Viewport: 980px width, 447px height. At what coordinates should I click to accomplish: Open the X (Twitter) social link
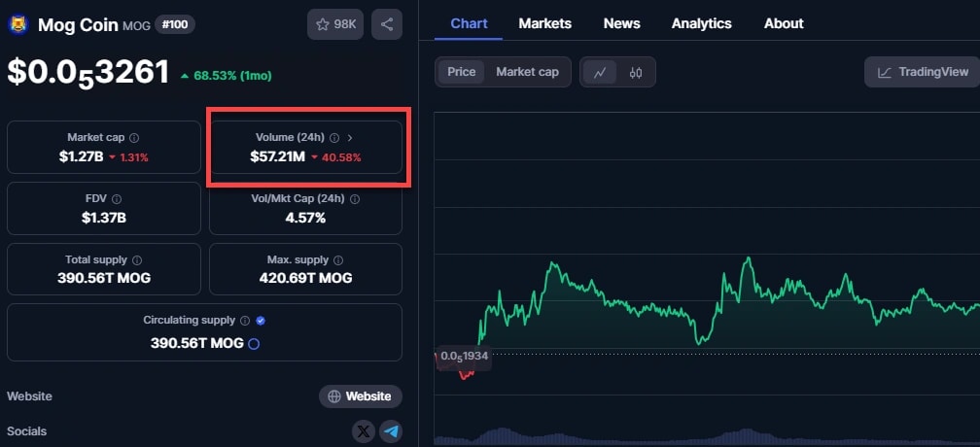point(364,431)
